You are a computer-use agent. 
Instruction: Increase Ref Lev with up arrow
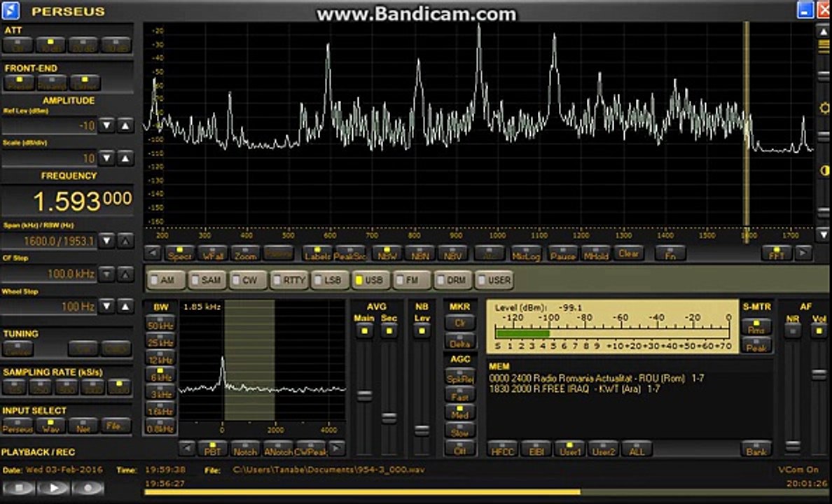(x=125, y=126)
